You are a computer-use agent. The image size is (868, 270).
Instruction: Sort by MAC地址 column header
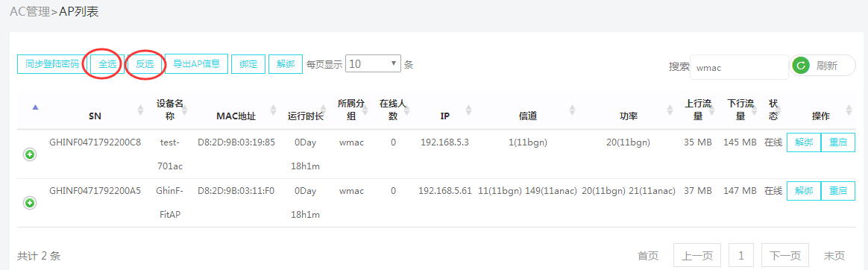click(236, 116)
